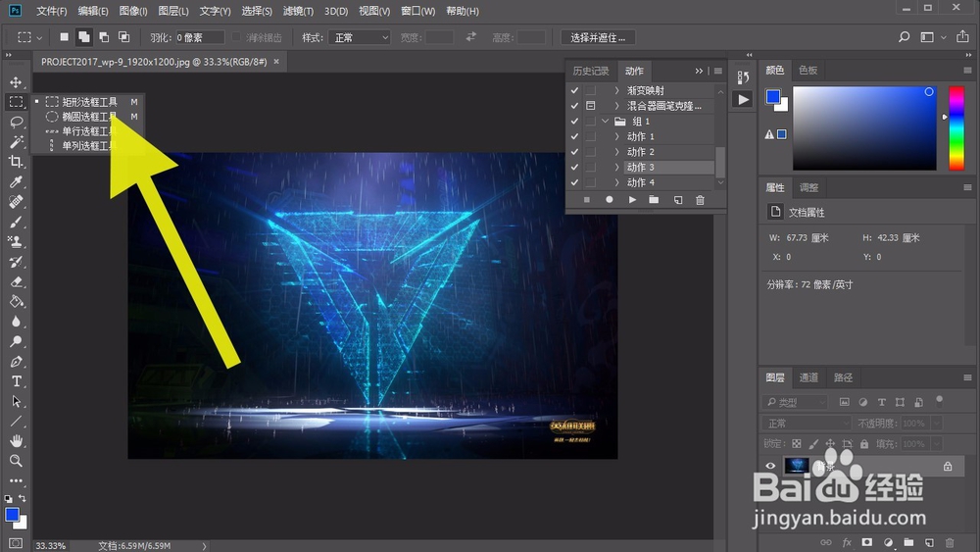Select the Eyedropper tool
The height and width of the screenshot is (552, 980).
tap(17, 182)
